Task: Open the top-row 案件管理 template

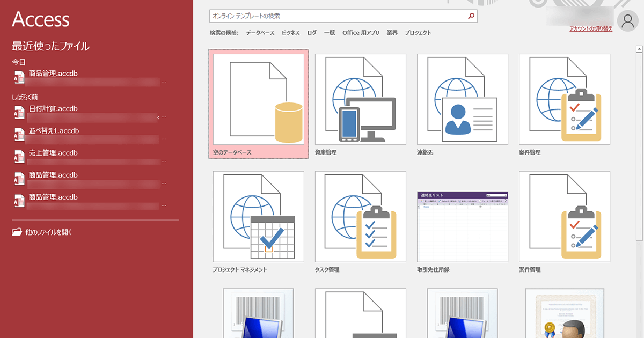Action: coord(564,99)
